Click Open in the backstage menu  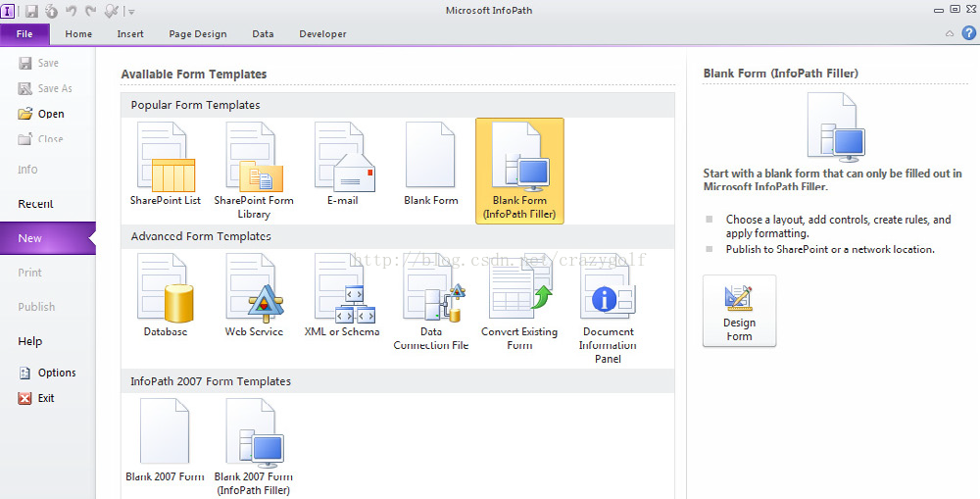(x=41, y=114)
